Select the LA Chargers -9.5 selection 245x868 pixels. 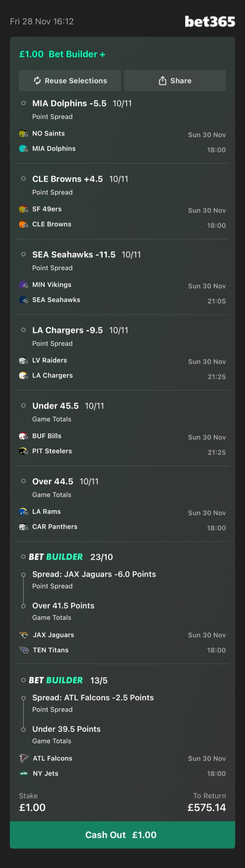(x=67, y=330)
